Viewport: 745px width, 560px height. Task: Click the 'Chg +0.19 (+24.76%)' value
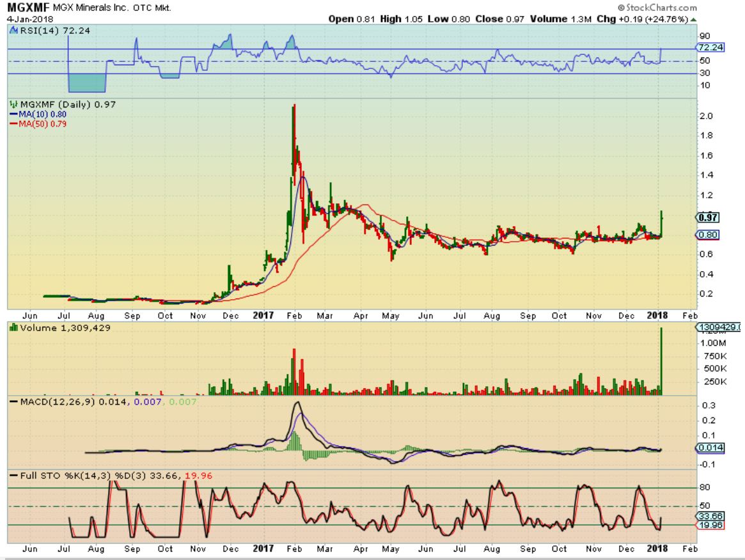(x=643, y=19)
